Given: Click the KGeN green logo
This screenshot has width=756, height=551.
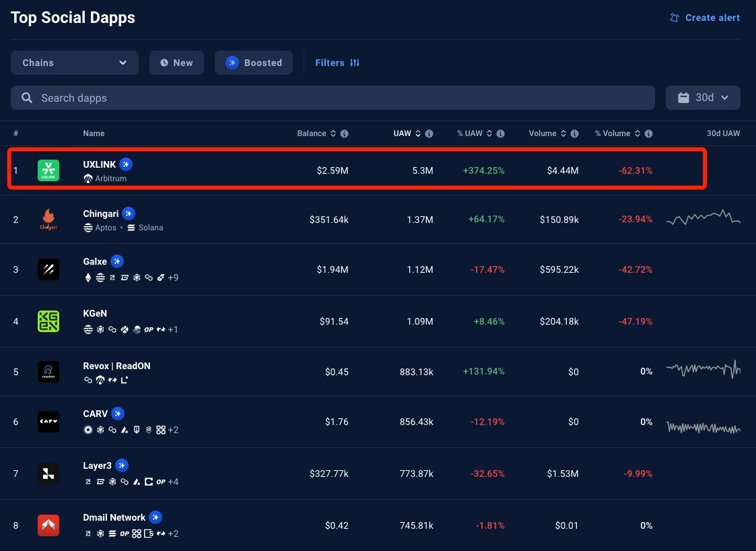Looking at the screenshot, I should tap(48, 321).
